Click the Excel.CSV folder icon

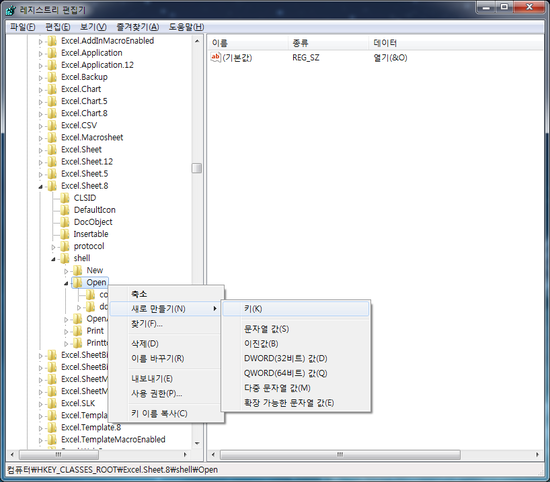(52, 125)
